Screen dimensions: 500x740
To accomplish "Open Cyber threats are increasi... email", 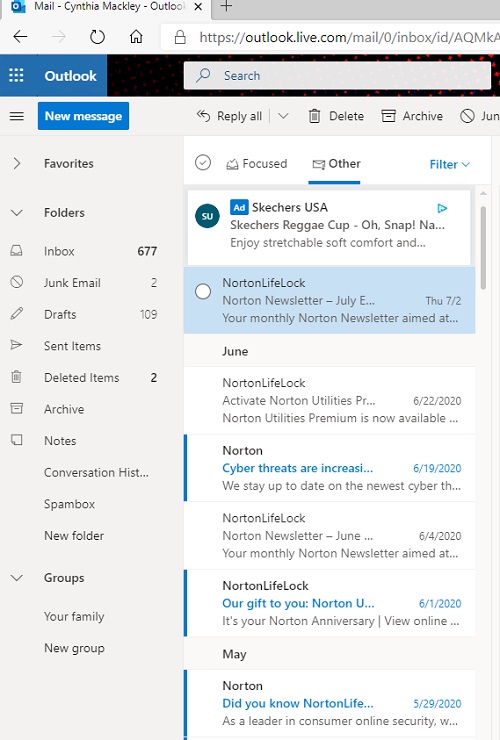I will pos(329,468).
